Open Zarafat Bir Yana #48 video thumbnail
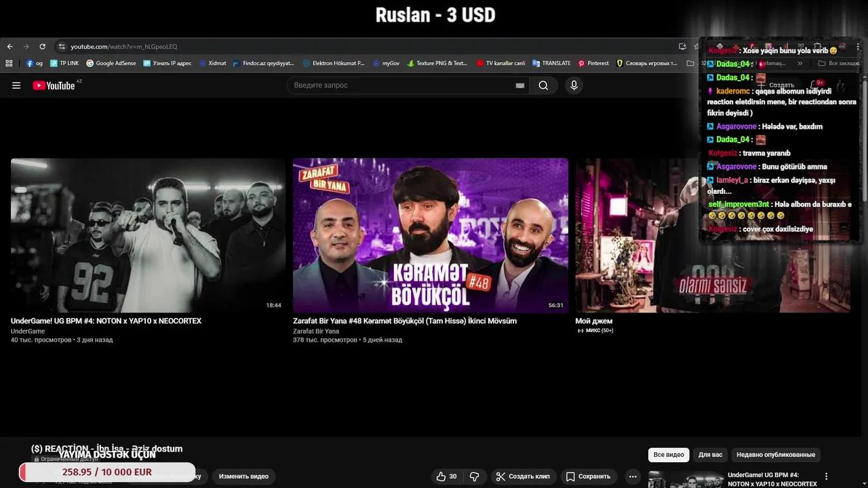 click(431, 235)
